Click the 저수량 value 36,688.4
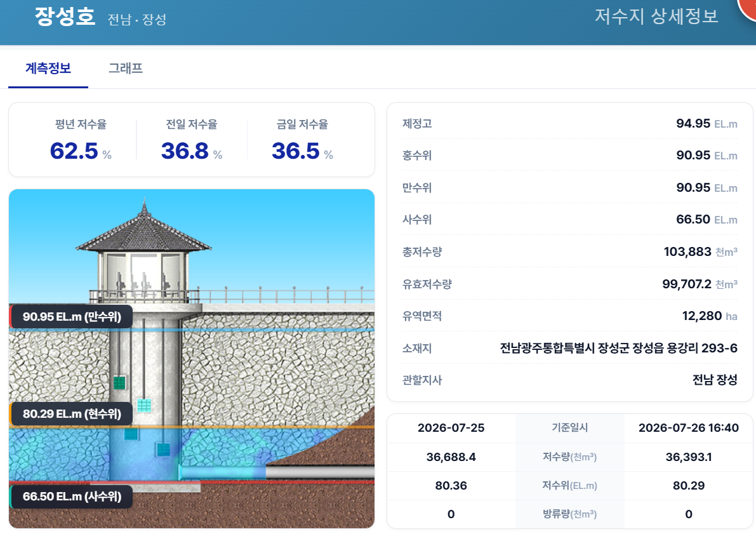Image resolution: width=756 pixels, height=534 pixels. point(451,457)
